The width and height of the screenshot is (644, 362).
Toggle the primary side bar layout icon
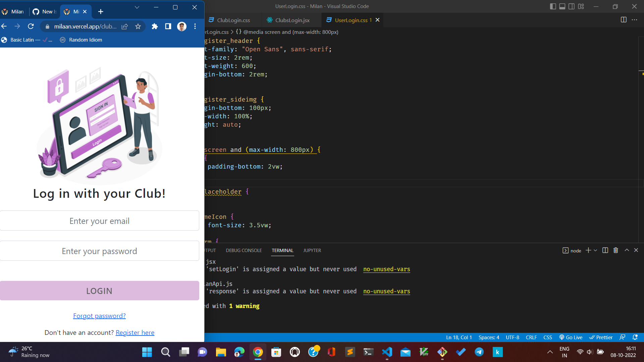point(553,6)
